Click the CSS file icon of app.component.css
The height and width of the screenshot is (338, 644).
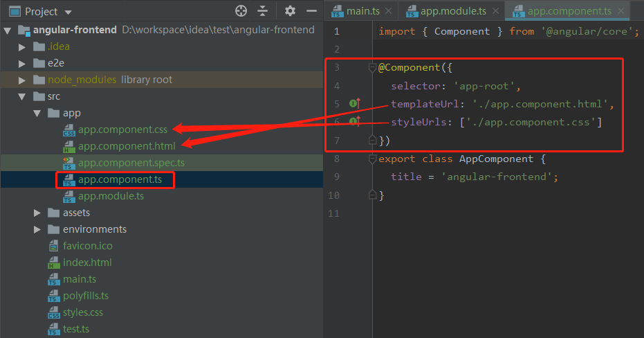pyautogui.click(x=69, y=130)
